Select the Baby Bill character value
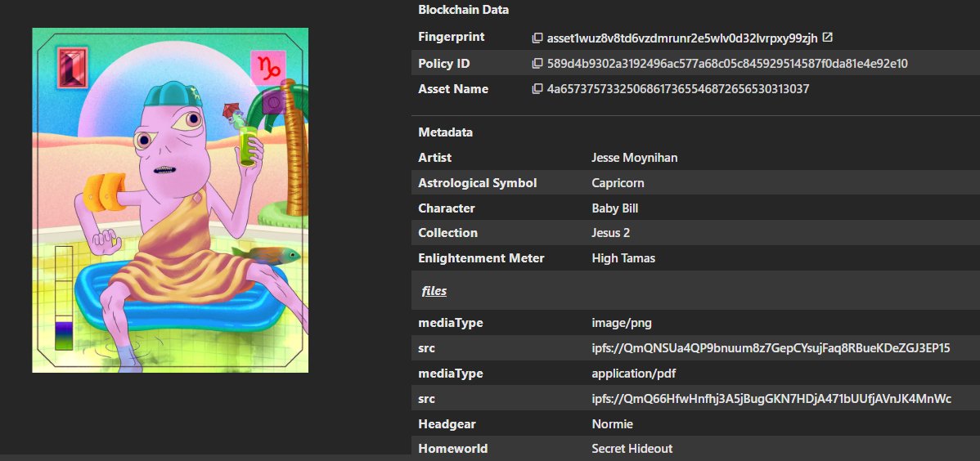The image size is (980, 461). (615, 208)
